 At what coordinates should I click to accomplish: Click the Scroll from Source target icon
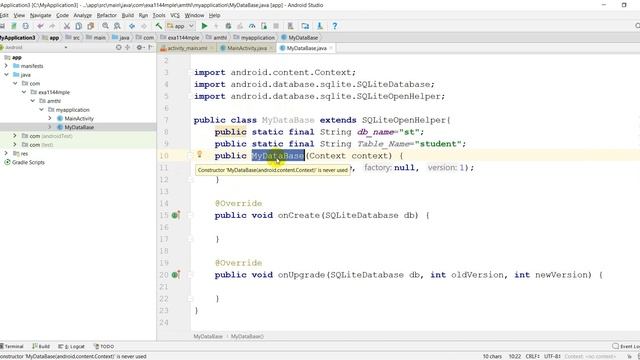118,47
